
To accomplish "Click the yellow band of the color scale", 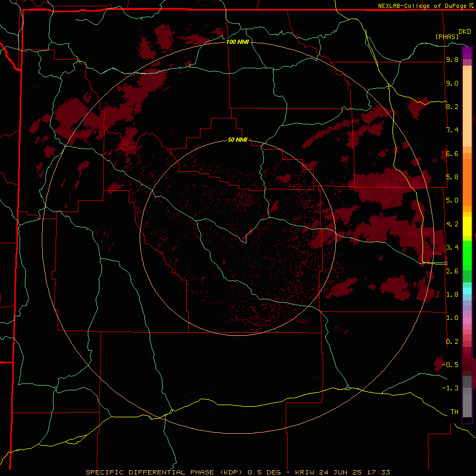I will coord(467,226).
